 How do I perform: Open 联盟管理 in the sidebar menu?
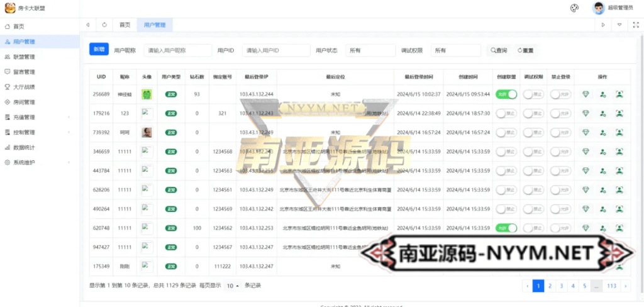pos(24,57)
